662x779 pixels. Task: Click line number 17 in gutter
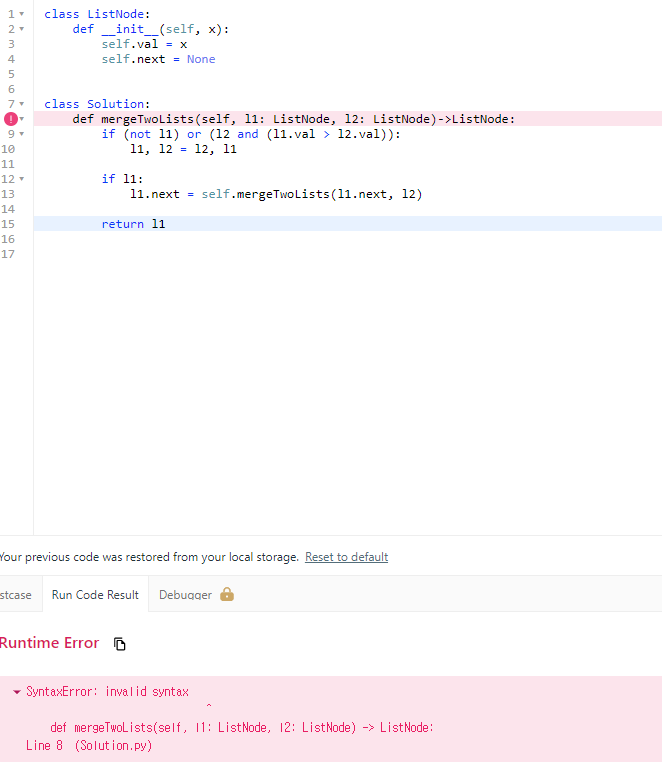click(8, 254)
